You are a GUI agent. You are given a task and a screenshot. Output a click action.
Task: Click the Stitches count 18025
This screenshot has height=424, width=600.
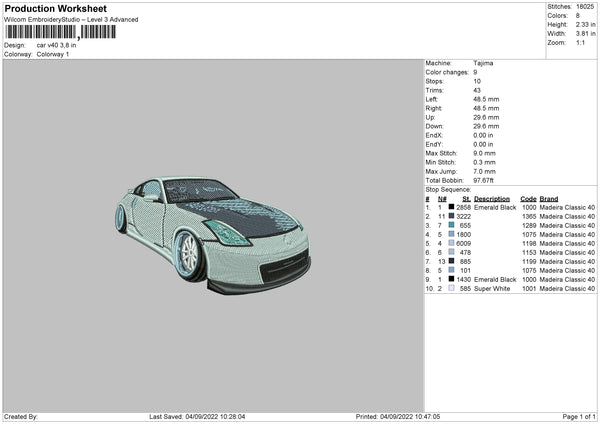point(587,7)
